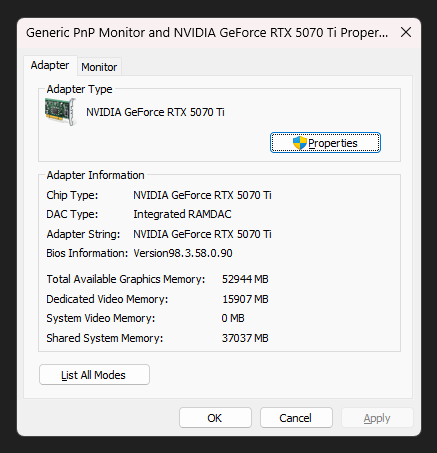Select the Adapter tab
The height and width of the screenshot is (453, 437).
(50, 65)
